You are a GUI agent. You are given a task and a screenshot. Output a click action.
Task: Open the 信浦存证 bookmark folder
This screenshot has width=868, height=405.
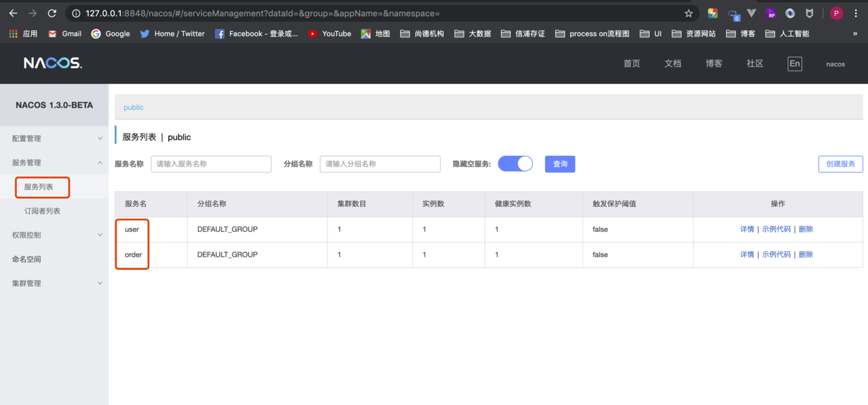tap(523, 33)
